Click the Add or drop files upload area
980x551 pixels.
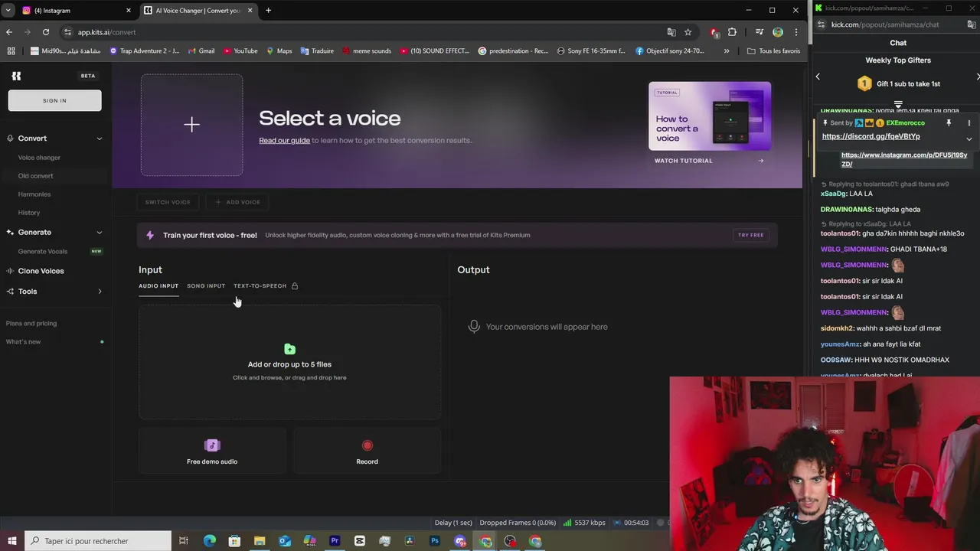289,362
